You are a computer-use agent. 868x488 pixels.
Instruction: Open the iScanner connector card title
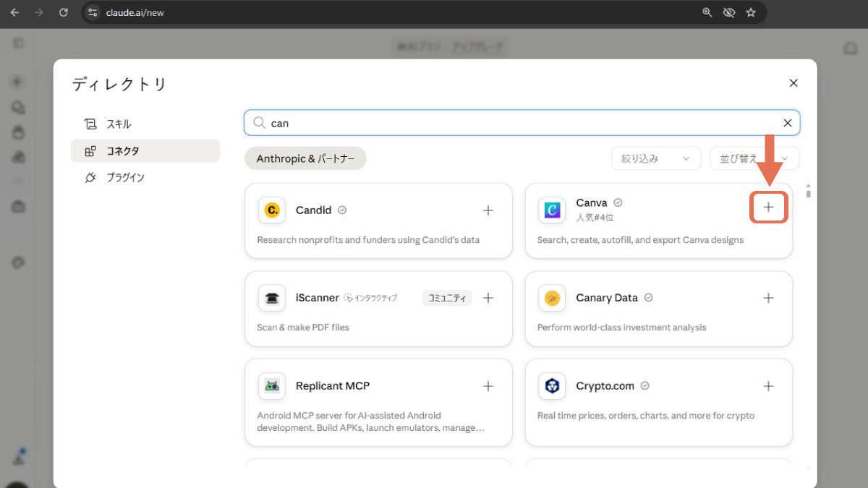click(318, 298)
